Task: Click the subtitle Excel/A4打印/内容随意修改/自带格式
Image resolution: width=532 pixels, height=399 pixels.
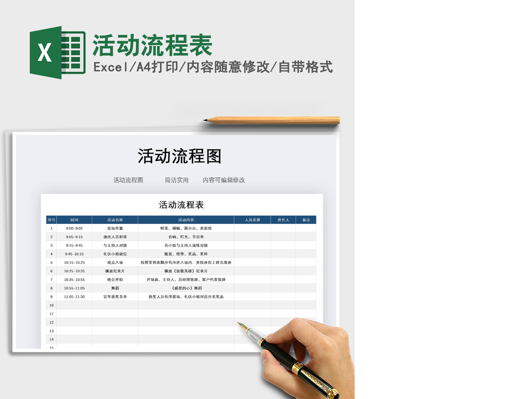Action: pyautogui.click(x=213, y=67)
